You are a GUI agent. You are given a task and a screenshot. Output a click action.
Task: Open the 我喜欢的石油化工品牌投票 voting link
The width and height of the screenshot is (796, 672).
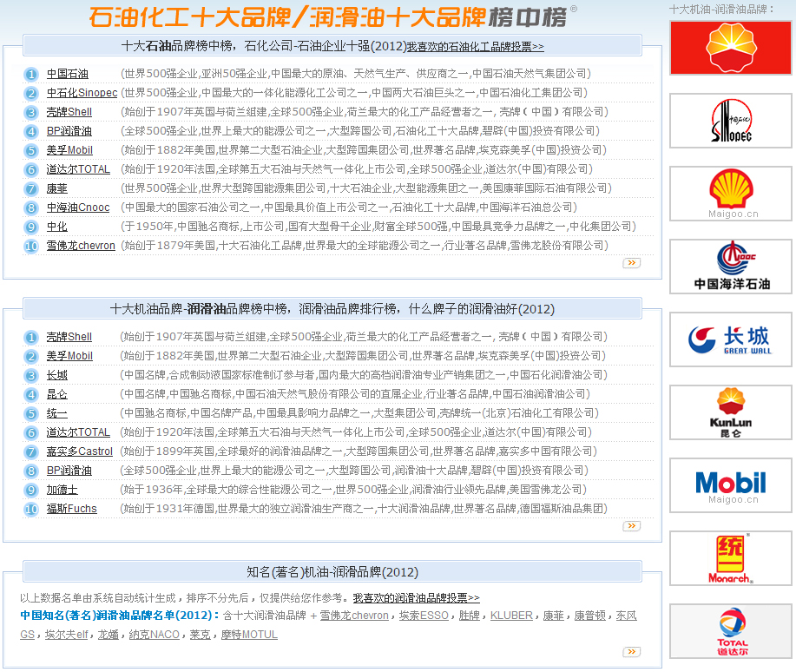pos(475,47)
